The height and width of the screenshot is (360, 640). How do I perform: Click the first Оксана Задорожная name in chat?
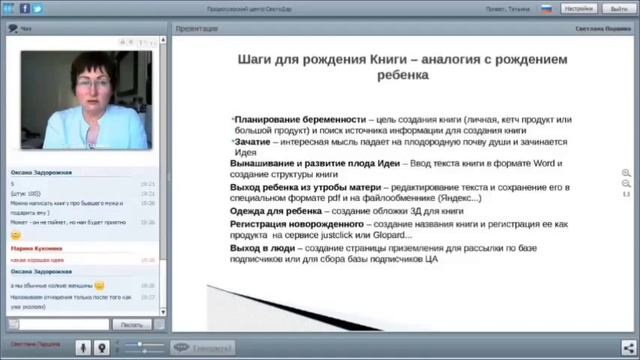[41, 172]
